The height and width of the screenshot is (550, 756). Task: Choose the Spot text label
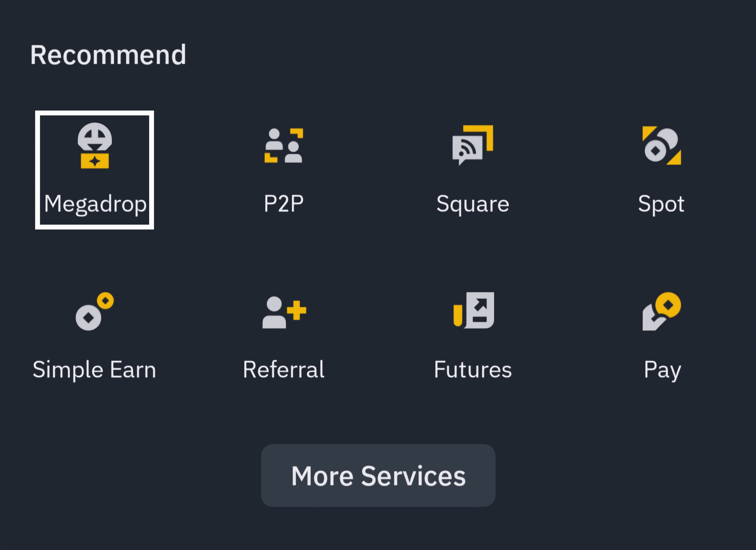661,204
